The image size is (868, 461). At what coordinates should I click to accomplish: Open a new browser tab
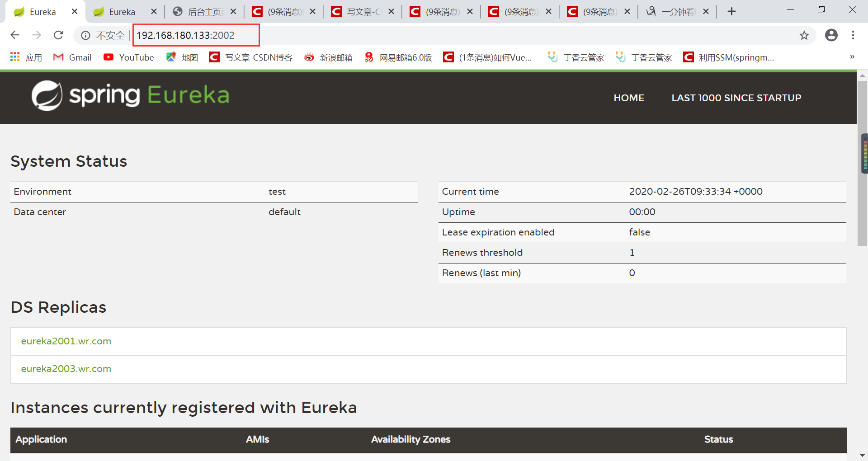pyautogui.click(x=731, y=12)
